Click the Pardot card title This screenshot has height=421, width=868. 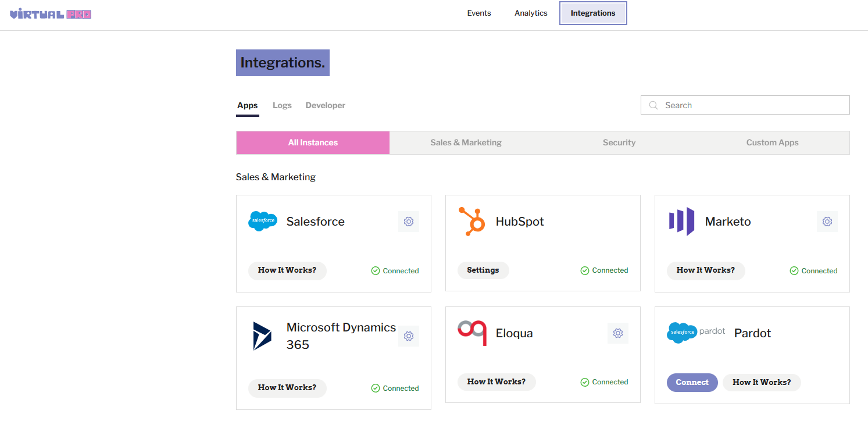point(752,333)
